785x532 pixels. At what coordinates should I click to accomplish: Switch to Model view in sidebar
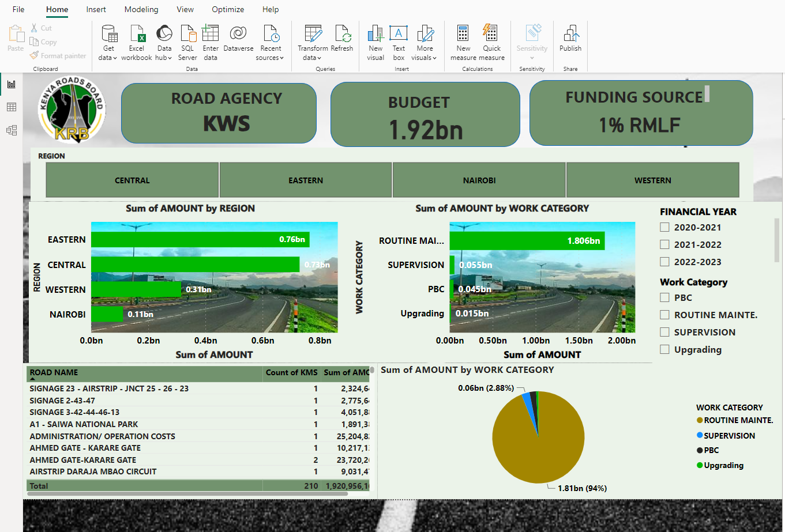(x=12, y=130)
